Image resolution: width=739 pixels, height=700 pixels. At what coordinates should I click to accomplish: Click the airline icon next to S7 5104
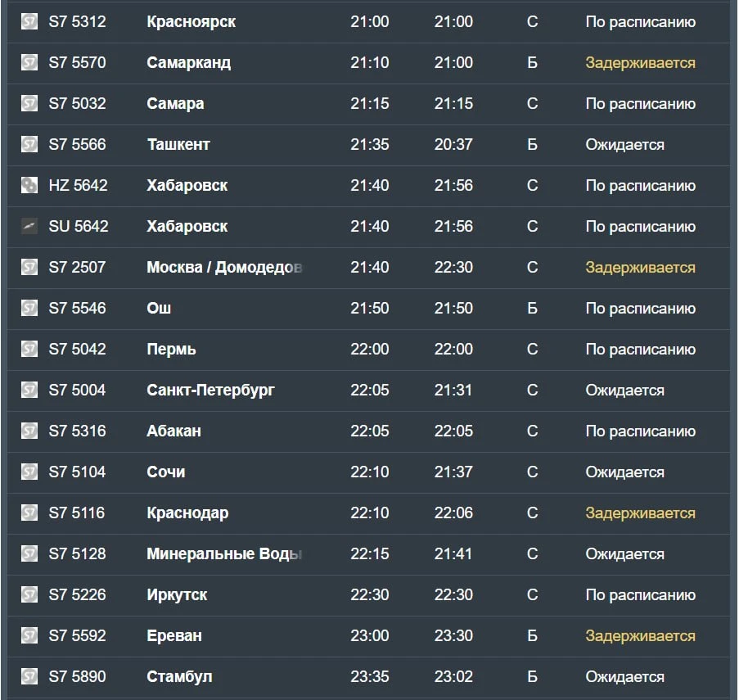pyautogui.click(x=29, y=472)
